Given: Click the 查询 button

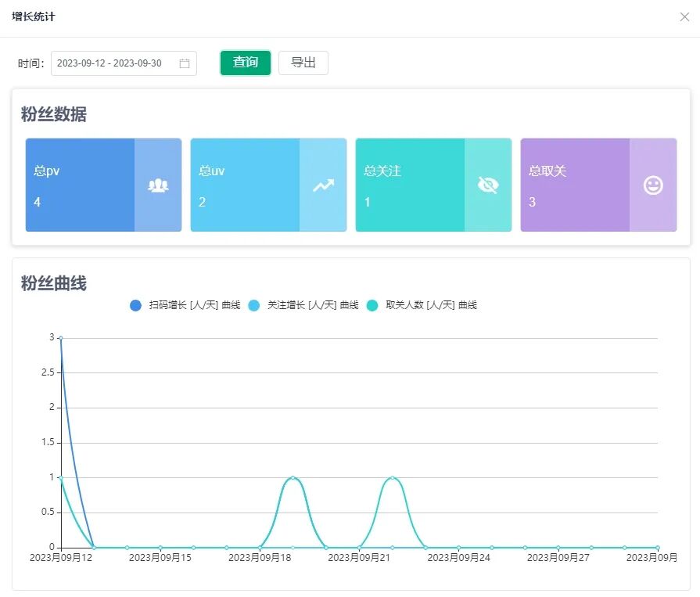Looking at the screenshot, I should (246, 63).
